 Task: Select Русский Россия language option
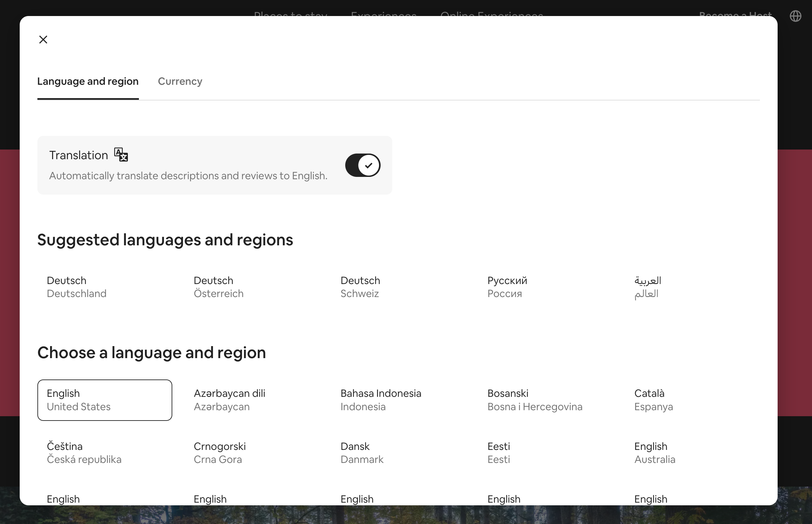(x=507, y=287)
